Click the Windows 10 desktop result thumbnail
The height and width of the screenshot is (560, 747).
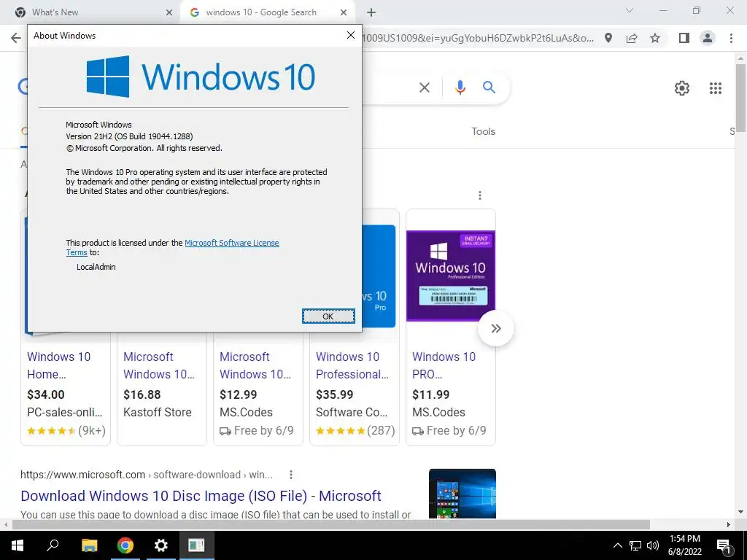(462, 494)
